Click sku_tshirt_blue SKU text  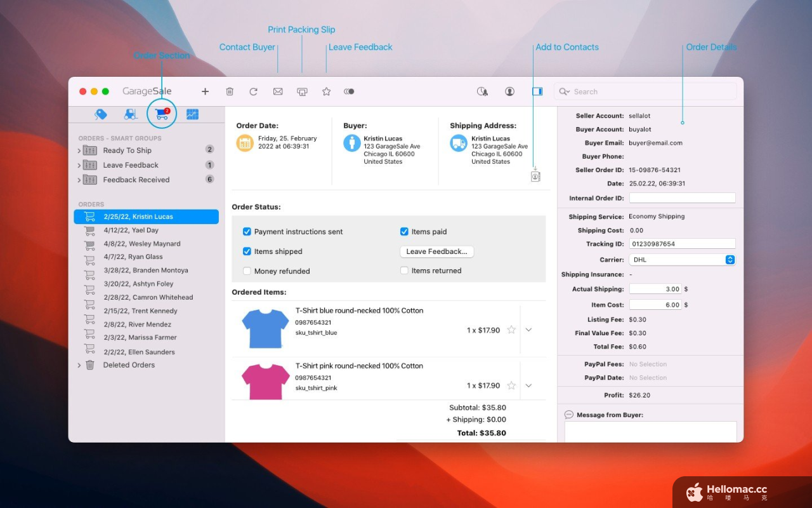316,333
